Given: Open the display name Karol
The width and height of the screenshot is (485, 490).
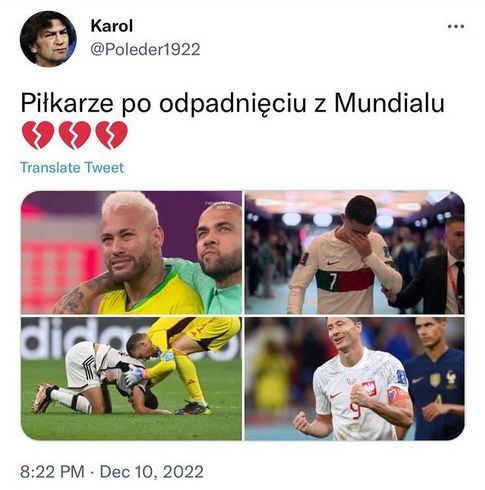Looking at the screenshot, I should (x=112, y=26).
